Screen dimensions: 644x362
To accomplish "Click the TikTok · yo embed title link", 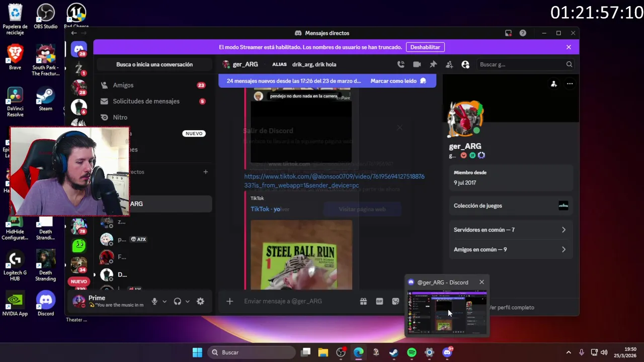I will coord(265,209).
